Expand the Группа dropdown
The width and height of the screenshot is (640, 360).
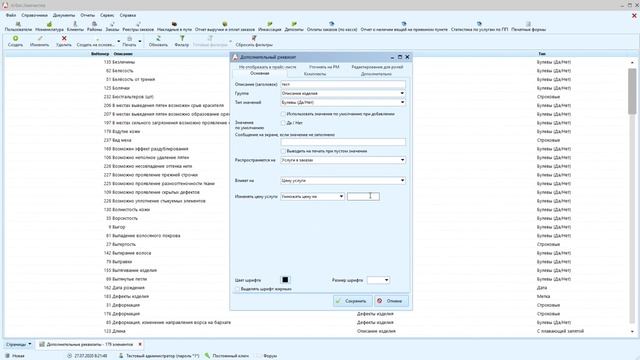point(402,93)
